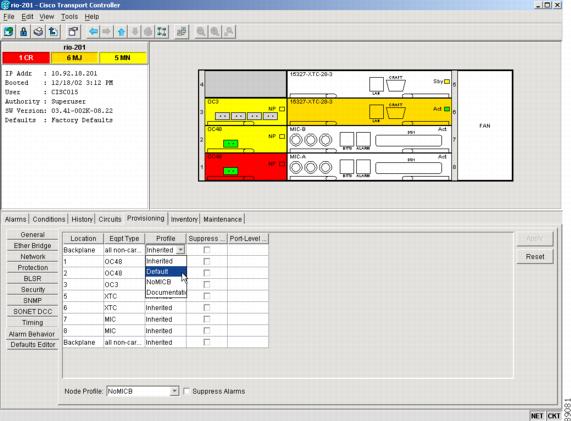Image resolution: width=571 pixels, height=421 pixels.
Task: Select the active XTC card in slot 6
Action: pyautogui.click(x=369, y=112)
